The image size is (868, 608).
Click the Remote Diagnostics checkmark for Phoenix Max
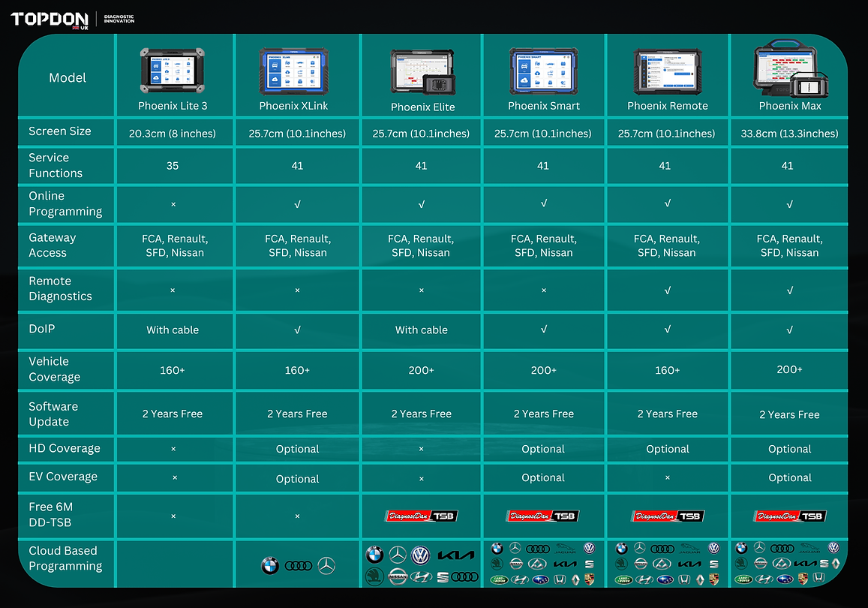790,290
